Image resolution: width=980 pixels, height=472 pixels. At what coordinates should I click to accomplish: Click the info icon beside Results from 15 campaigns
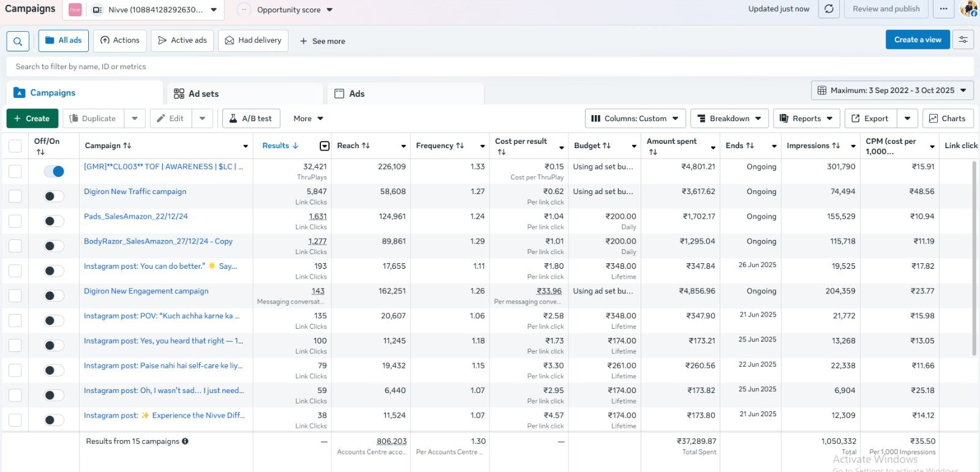pos(185,441)
